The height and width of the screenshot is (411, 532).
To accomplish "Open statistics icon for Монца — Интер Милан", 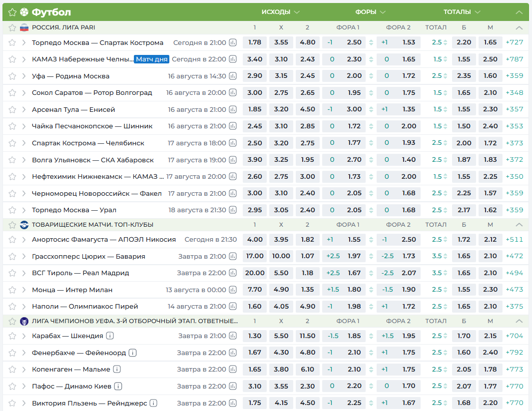I will 233,290.
